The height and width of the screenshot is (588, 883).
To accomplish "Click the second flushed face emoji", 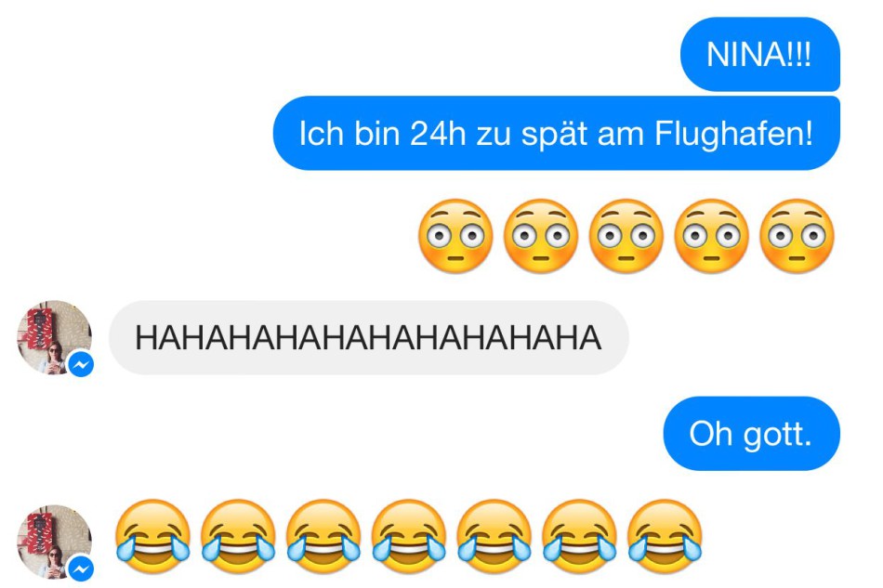I will [x=541, y=236].
